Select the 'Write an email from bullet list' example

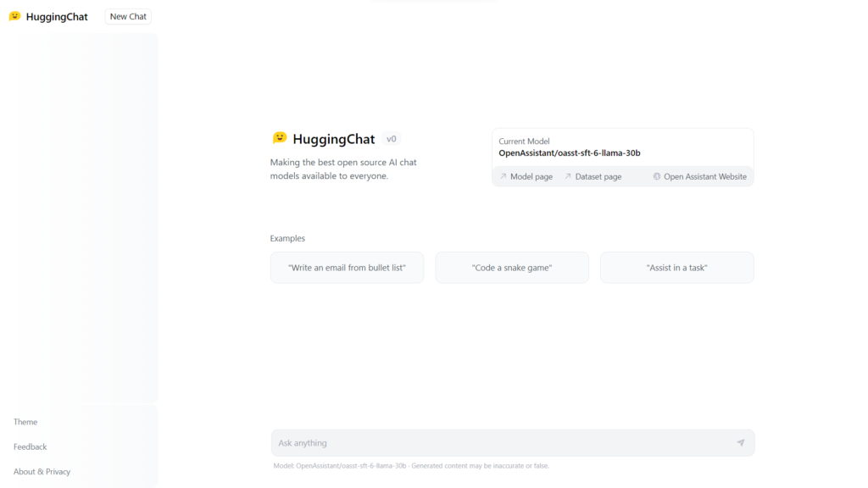pos(347,267)
